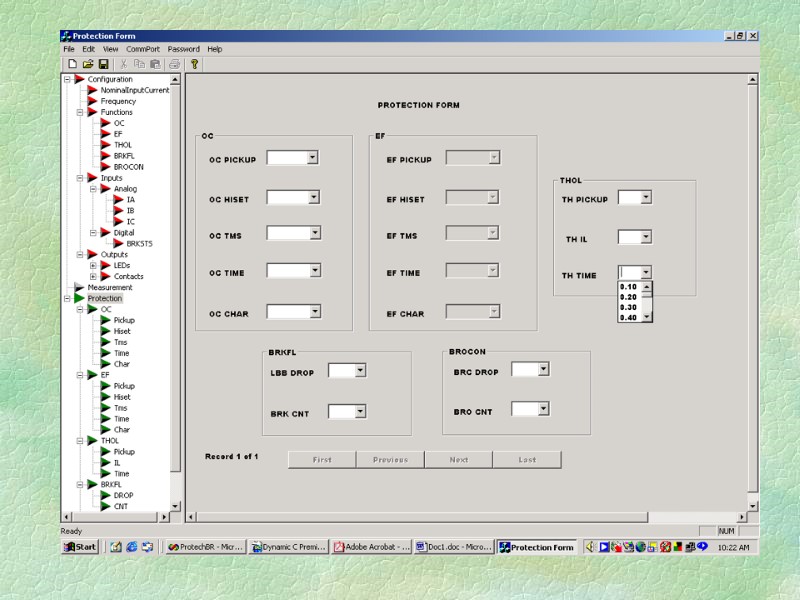Open the BRC DROP dropdown
Viewport: 800px width, 600px height.
543,369
